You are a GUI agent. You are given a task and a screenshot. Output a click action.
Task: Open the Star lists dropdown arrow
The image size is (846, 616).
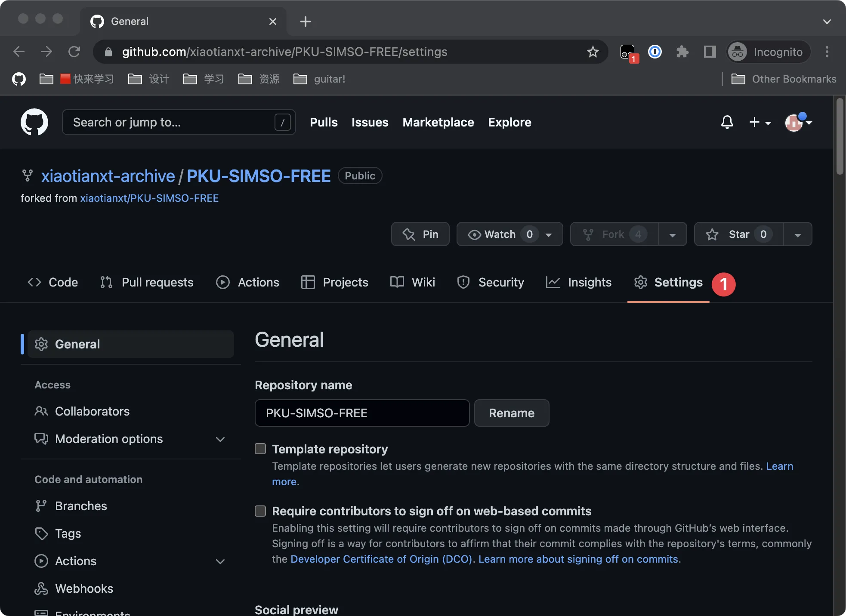click(798, 234)
